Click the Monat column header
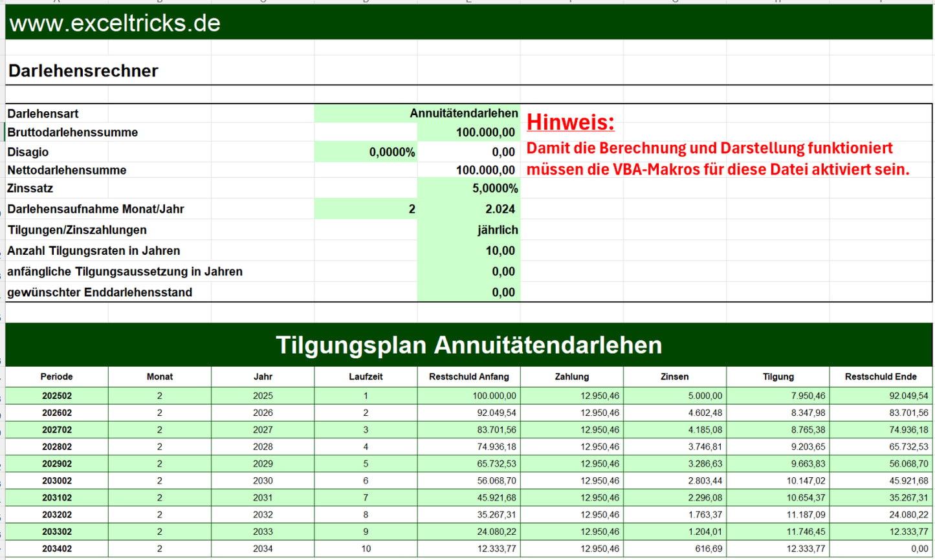 pos(160,376)
